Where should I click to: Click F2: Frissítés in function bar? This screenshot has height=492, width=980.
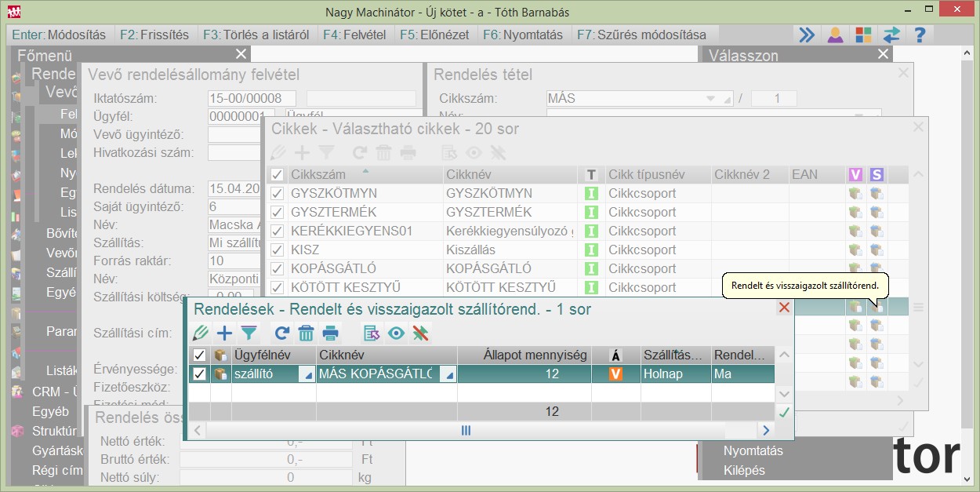click(x=154, y=35)
